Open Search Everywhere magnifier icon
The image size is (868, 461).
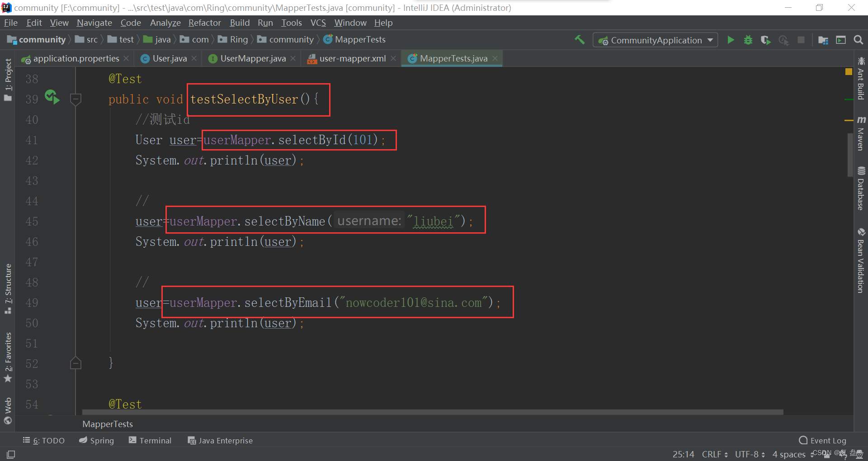(858, 40)
